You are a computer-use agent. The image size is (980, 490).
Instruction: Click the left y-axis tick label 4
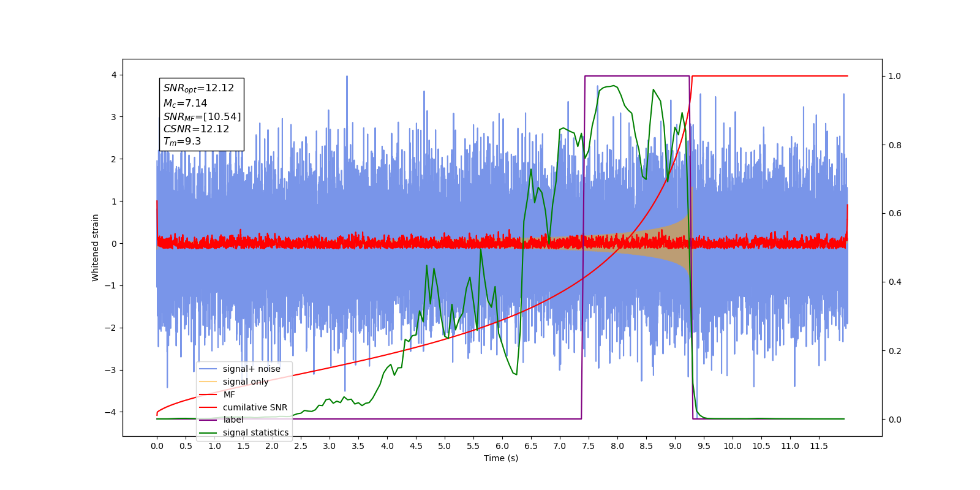coord(114,75)
